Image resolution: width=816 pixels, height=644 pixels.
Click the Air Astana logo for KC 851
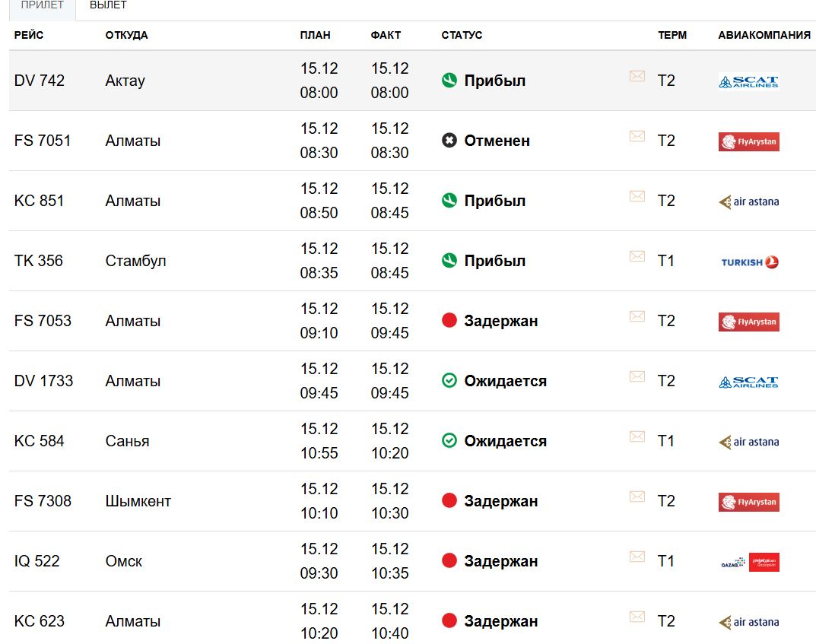coord(748,201)
